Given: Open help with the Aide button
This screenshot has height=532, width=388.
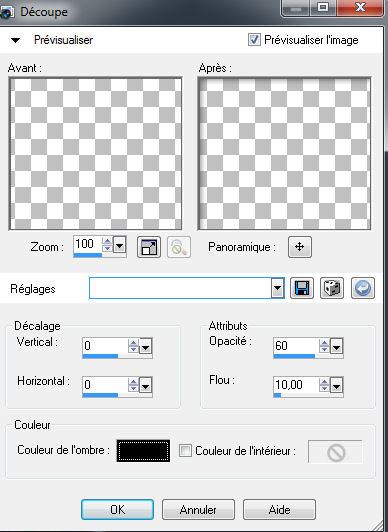Looking at the screenshot, I should [279, 510].
